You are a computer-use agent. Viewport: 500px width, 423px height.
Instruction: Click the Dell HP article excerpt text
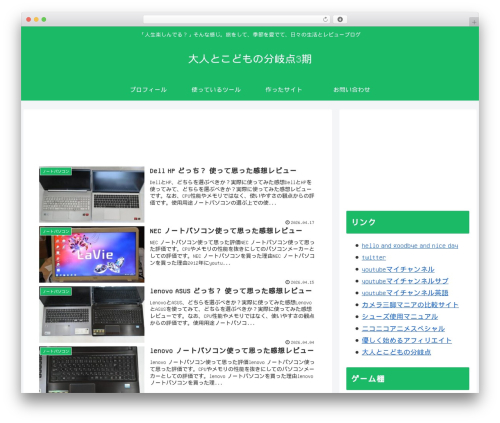coord(232,192)
